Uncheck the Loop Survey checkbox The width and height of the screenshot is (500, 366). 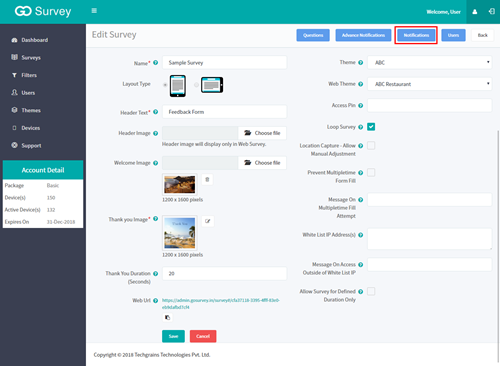pos(371,127)
